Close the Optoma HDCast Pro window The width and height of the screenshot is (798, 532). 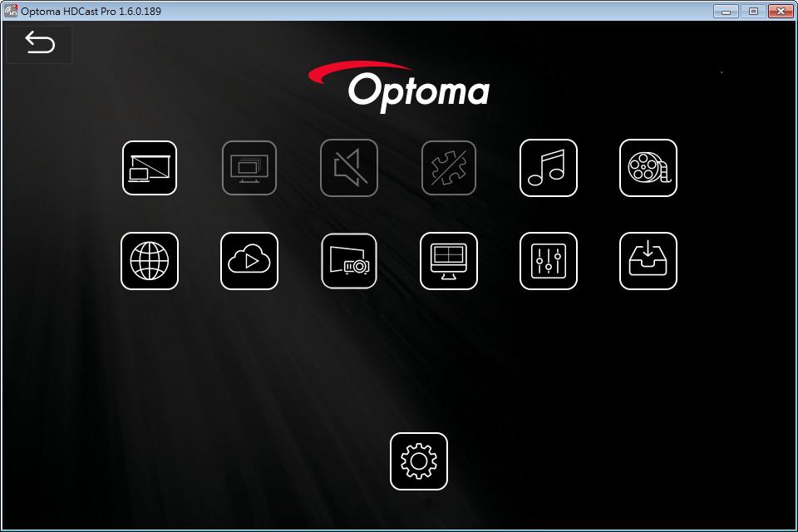coord(781,11)
